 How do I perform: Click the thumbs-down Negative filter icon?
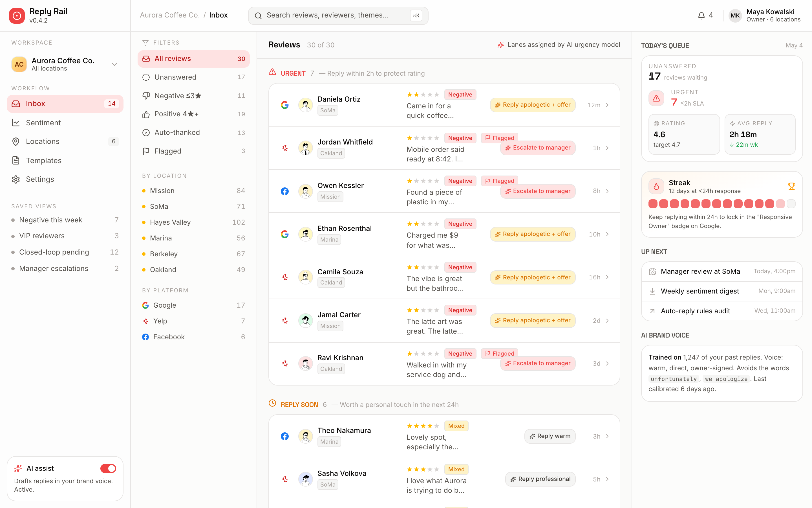pyautogui.click(x=146, y=96)
